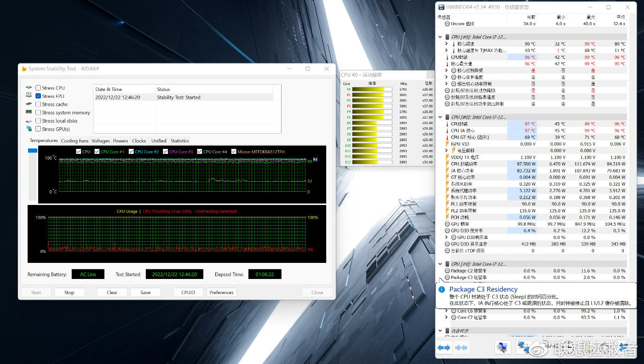Expand the 核心过热降频 row
Viewport: 644px width, 364px height.
pyautogui.click(x=446, y=70)
